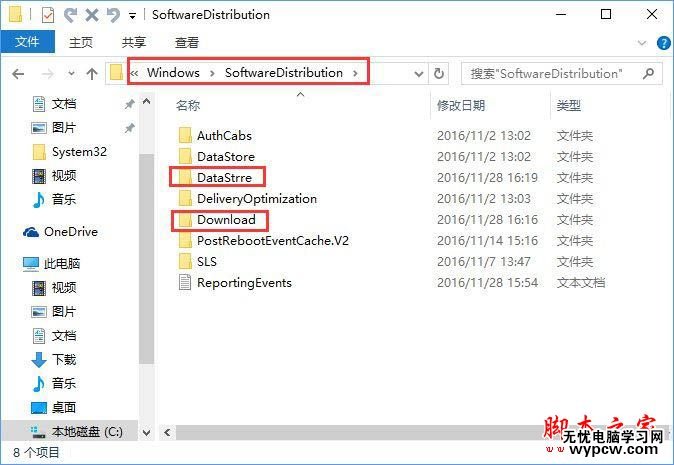Viewport: 674px width, 465px height.
Task: Select the DataStrre folder
Action: (x=224, y=177)
